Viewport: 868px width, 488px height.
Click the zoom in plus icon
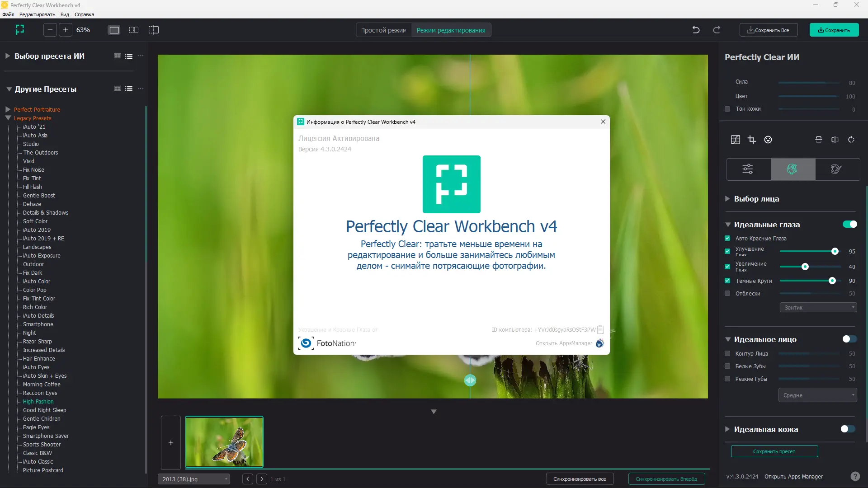tap(66, 30)
